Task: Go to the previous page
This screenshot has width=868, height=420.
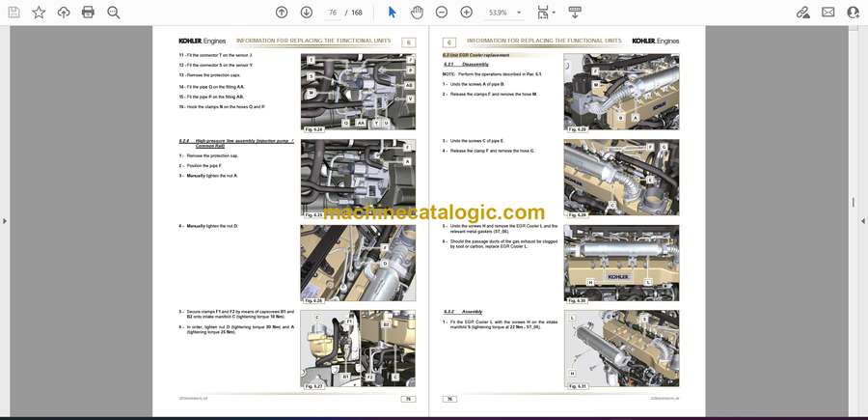Action: point(282,13)
